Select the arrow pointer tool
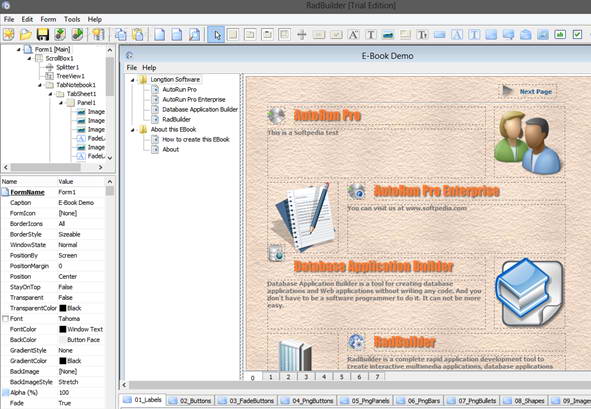The width and height of the screenshot is (591, 409). coord(216,35)
